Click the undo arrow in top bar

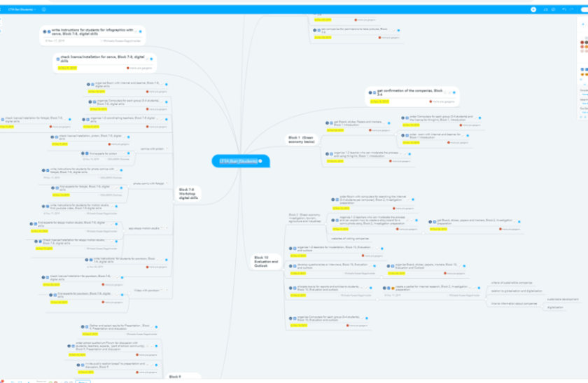tap(565, 10)
